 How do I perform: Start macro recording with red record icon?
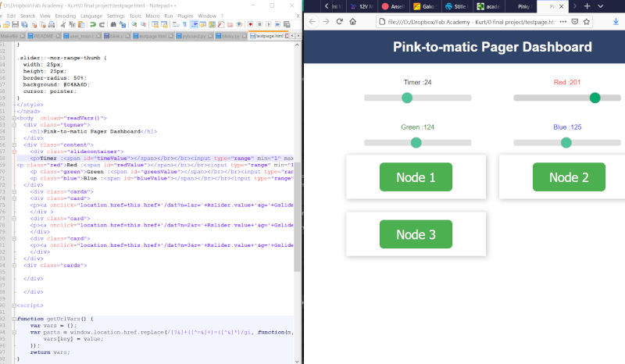coord(251,24)
